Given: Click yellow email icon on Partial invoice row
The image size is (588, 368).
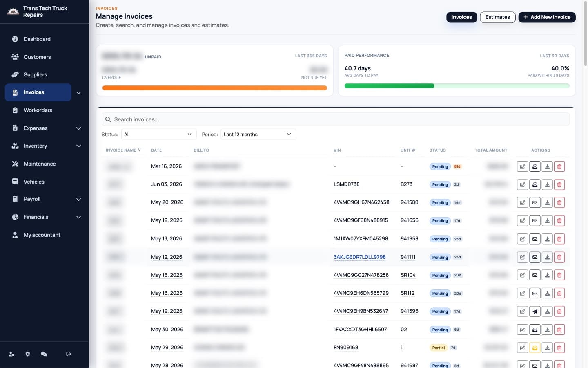Looking at the screenshot, I should [x=535, y=348].
